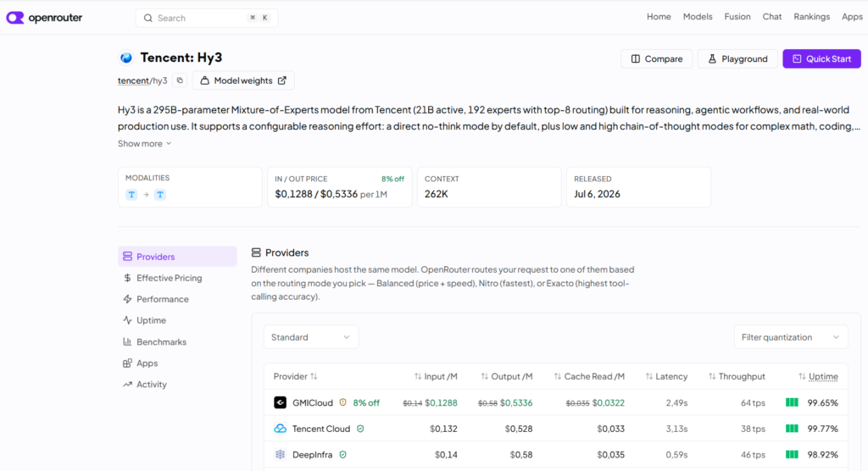Click the shield icon beside Tencent Cloud
868x471 pixels.
360,429
